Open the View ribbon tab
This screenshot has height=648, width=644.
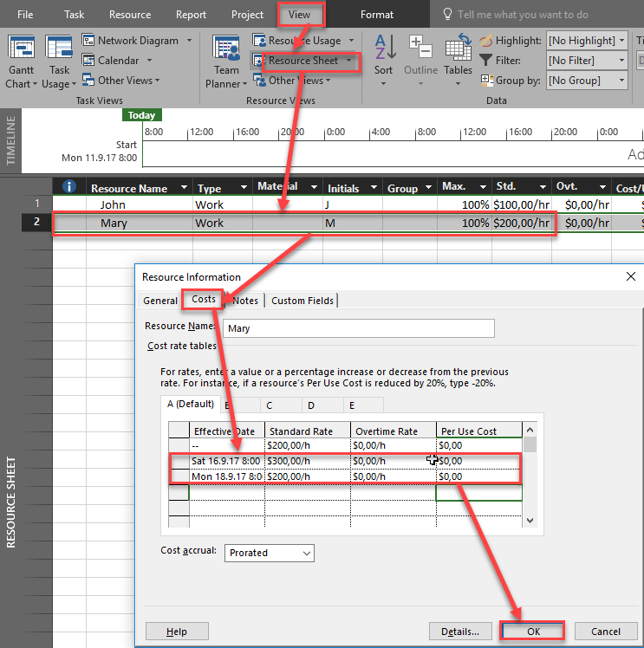point(301,15)
